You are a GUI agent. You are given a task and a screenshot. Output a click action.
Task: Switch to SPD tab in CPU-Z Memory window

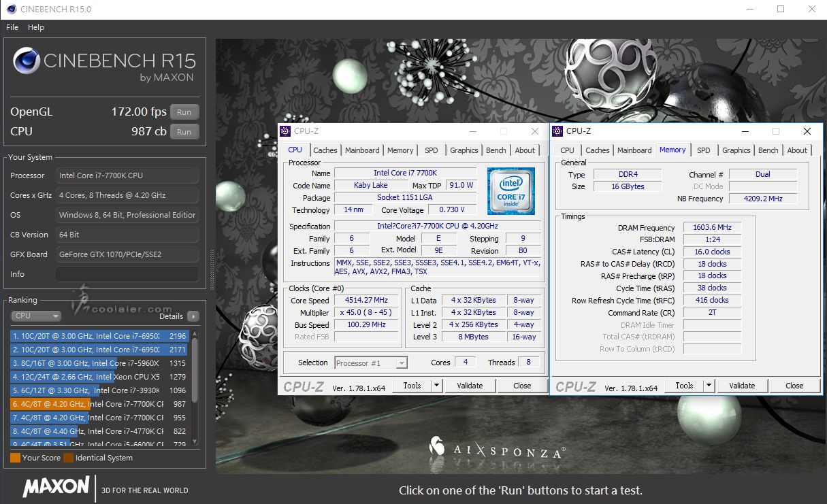point(704,150)
